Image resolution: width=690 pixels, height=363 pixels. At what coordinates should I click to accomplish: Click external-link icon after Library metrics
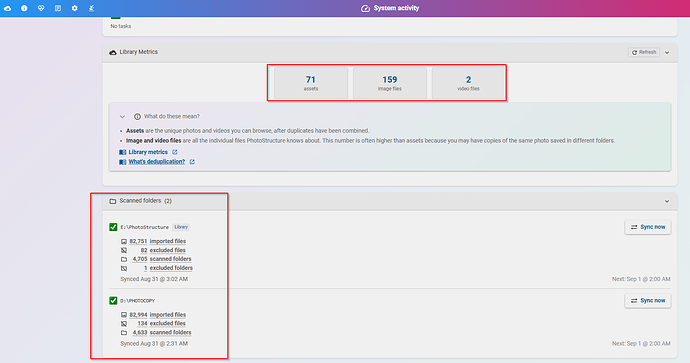175,152
